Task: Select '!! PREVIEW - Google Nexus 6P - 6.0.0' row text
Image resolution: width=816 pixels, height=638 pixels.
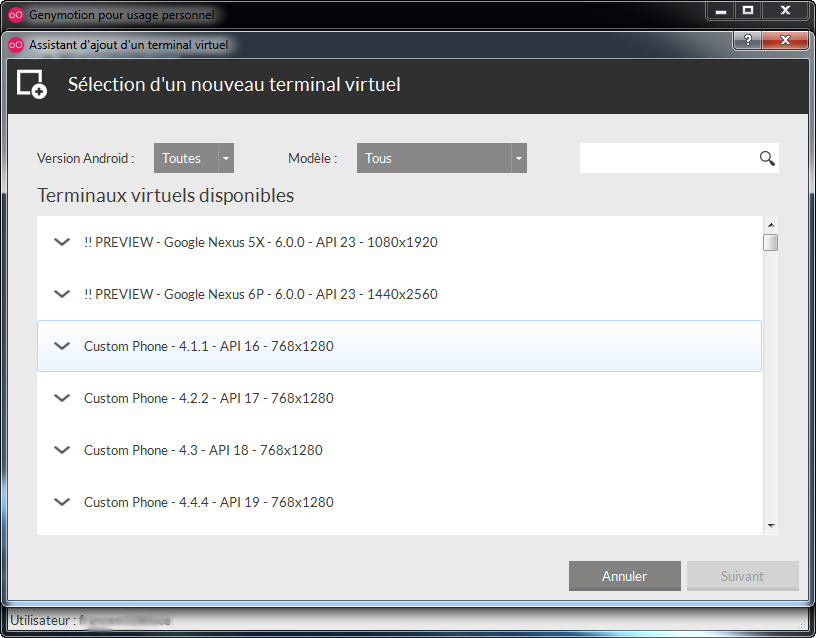Action: point(261,294)
